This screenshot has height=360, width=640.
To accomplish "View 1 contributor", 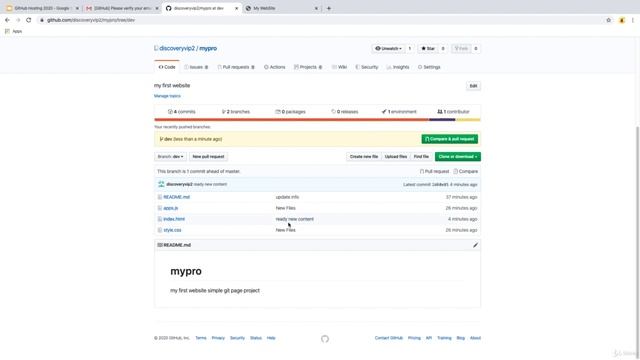I will (x=453, y=111).
